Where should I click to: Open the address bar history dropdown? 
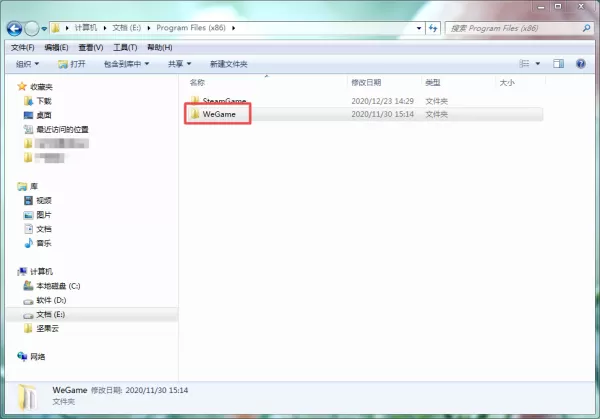tap(419, 28)
